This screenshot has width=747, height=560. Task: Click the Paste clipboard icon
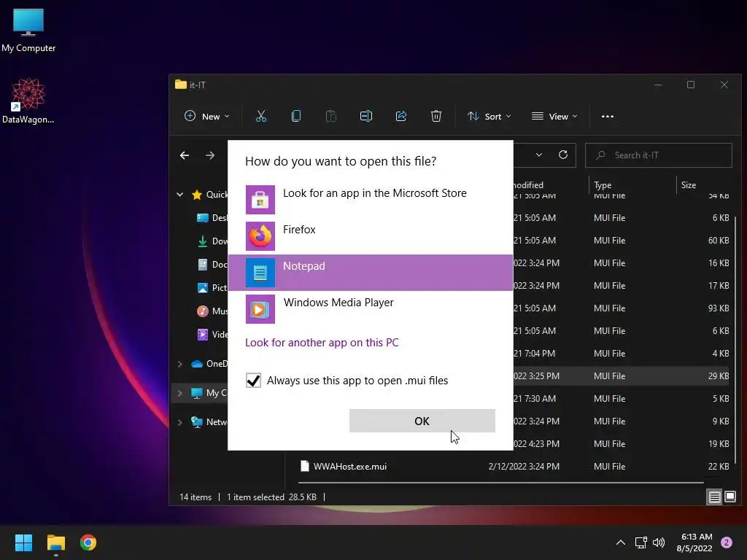pos(331,116)
